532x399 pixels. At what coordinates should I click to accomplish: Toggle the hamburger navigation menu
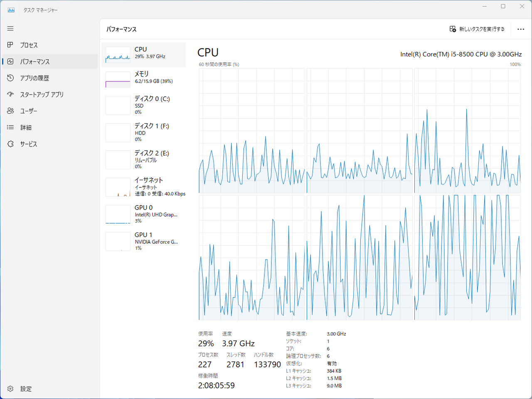tap(10, 29)
